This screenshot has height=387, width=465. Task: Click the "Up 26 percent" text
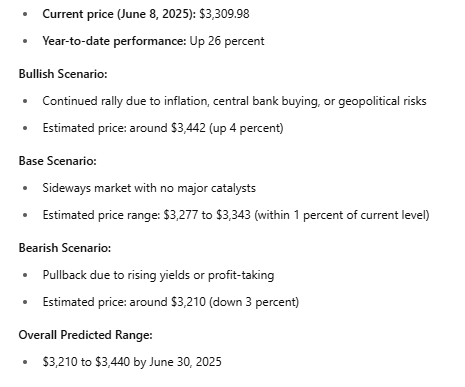pyautogui.click(x=227, y=41)
